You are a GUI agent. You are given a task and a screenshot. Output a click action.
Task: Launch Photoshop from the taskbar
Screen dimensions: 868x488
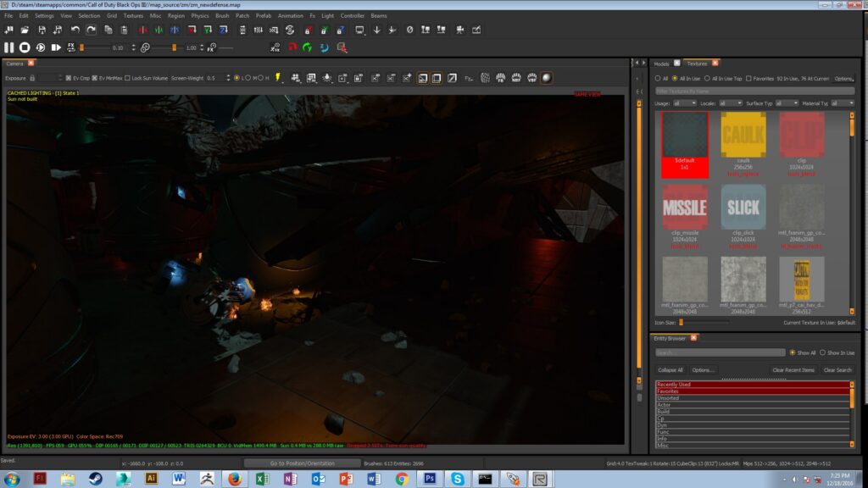pyautogui.click(x=430, y=479)
